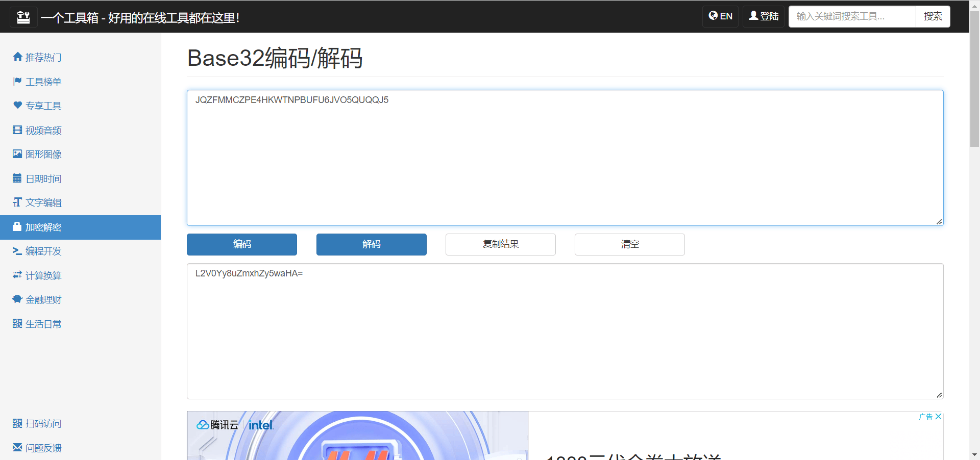Click the toolbox logo icon in header
Screen dimensions: 980x460
pyautogui.click(x=23, y=17)
